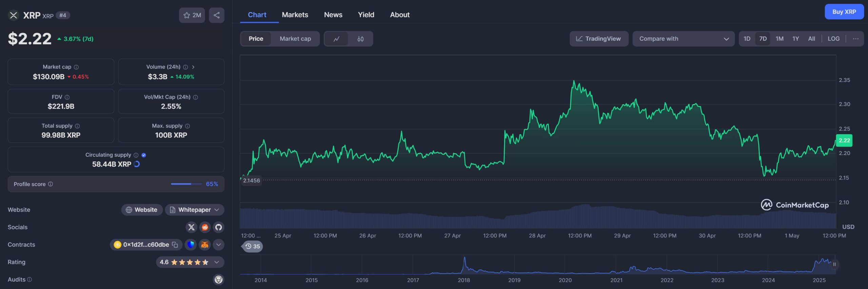Click the chart history 35 events badge
This screenshot has height=289, width=868.
[x=253, y=247]
